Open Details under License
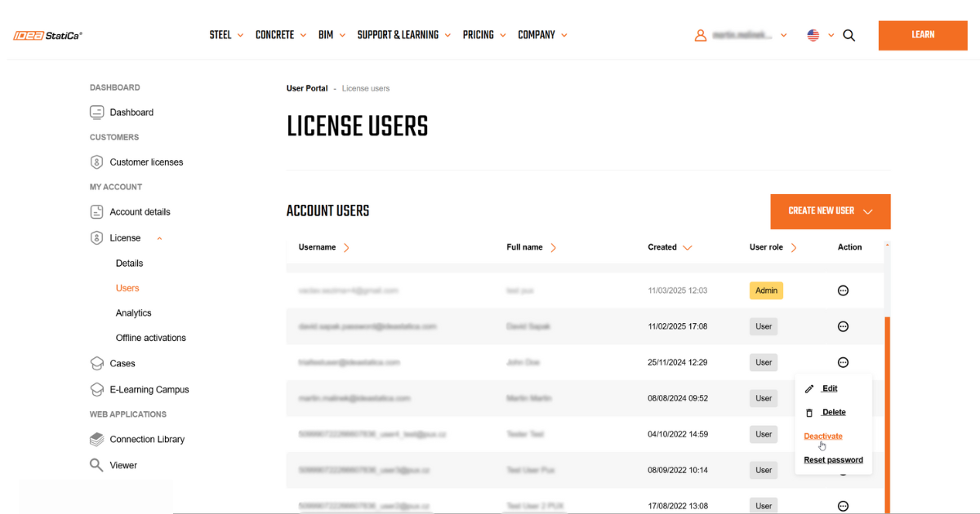 click(x=129, y=264)
